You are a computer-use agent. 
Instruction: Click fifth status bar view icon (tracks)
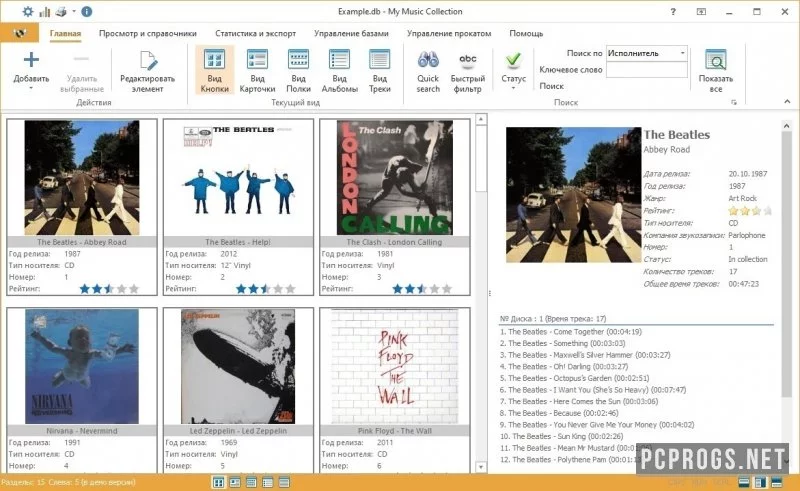point(284,482)
